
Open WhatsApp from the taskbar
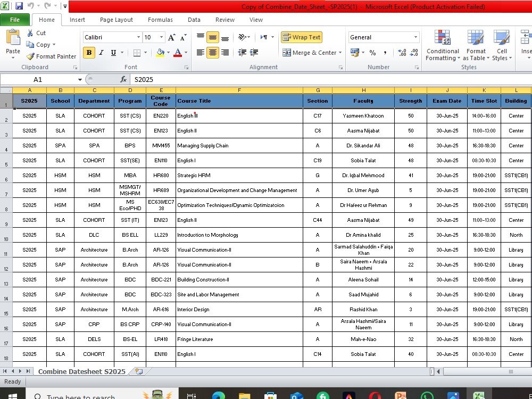(x=427, y=395)
